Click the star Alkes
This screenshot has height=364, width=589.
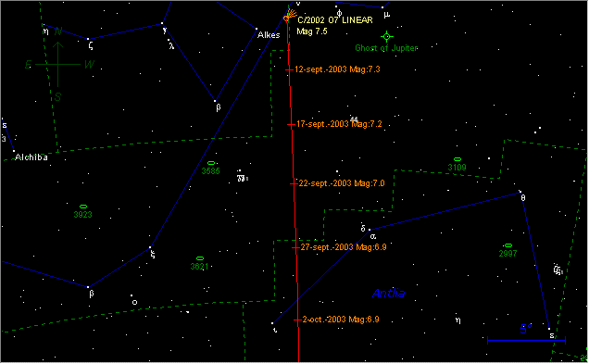point(257,29)
